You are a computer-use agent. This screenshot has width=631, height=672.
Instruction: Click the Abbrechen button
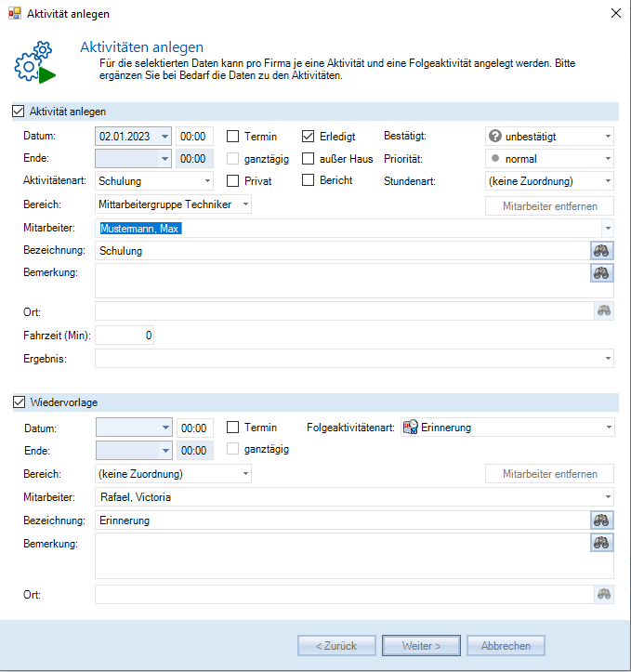pyautogui.click(x=506, y=645)
